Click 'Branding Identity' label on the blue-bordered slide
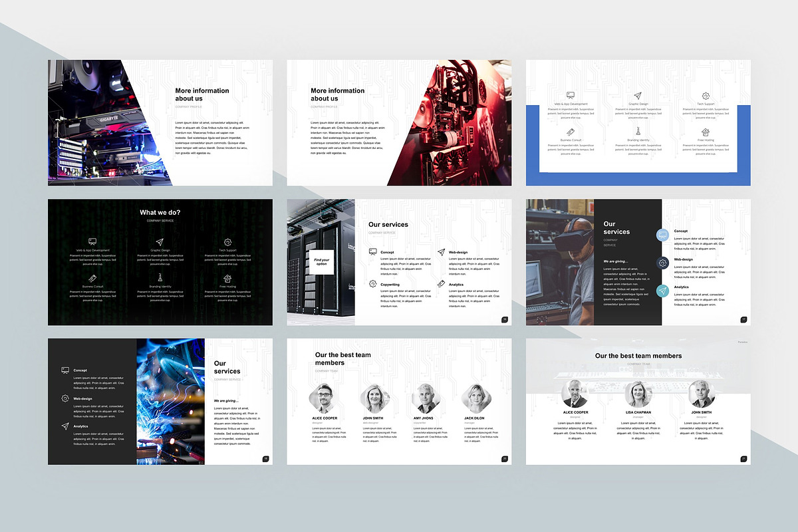Image resolution: width=798 pixels, height=532 pixels. pyautogui.click(x=638, y=140)
